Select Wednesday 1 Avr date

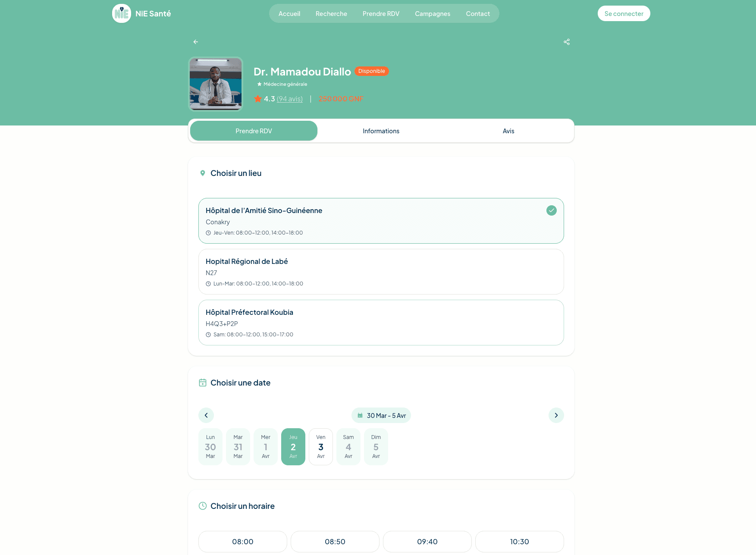coord(266,447)
